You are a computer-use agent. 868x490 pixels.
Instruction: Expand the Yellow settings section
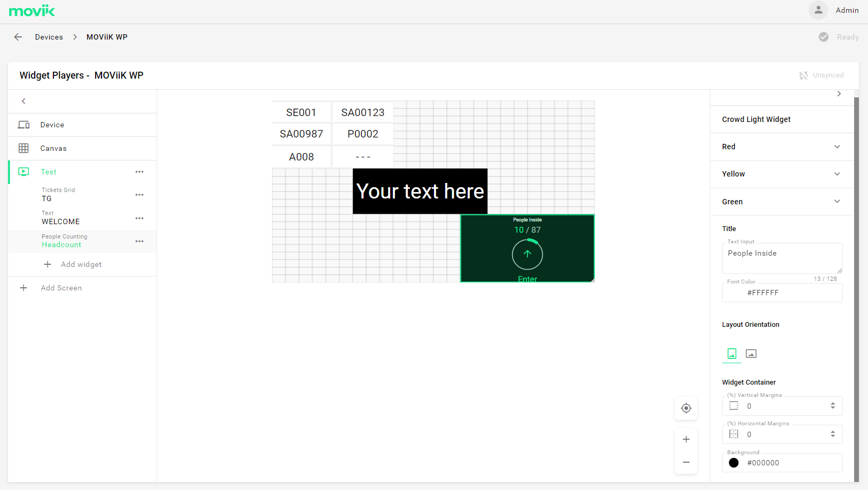pyautogui.click(x=782, y=174)
